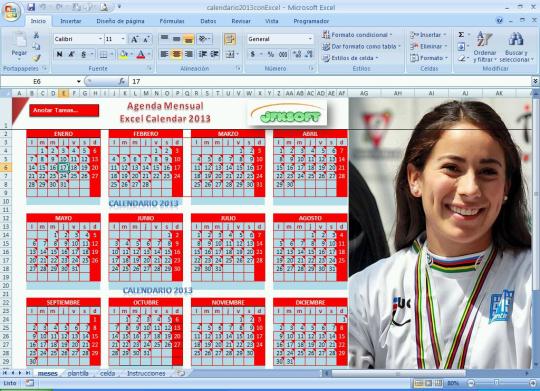Click the thousands separator 000 icon

pyautogui.click(x=283, y=54)
